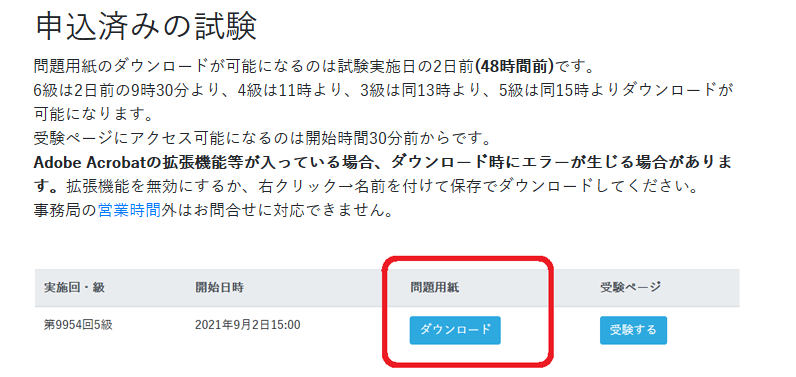Click the 受験する button
The height and width of the screenshot is (377, 796).
click(x=633, y=330)
